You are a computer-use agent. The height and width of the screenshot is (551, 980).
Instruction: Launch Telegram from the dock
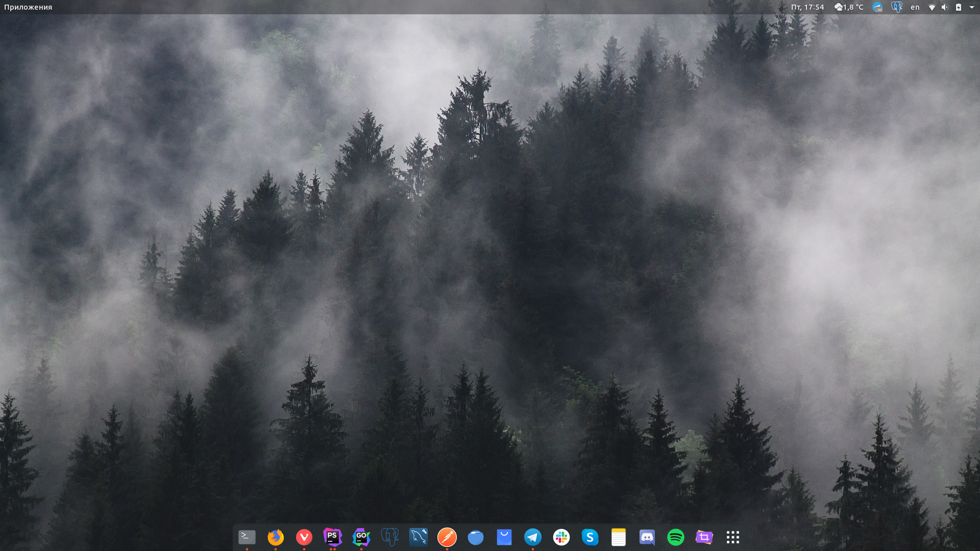click(x=533, y=537)
